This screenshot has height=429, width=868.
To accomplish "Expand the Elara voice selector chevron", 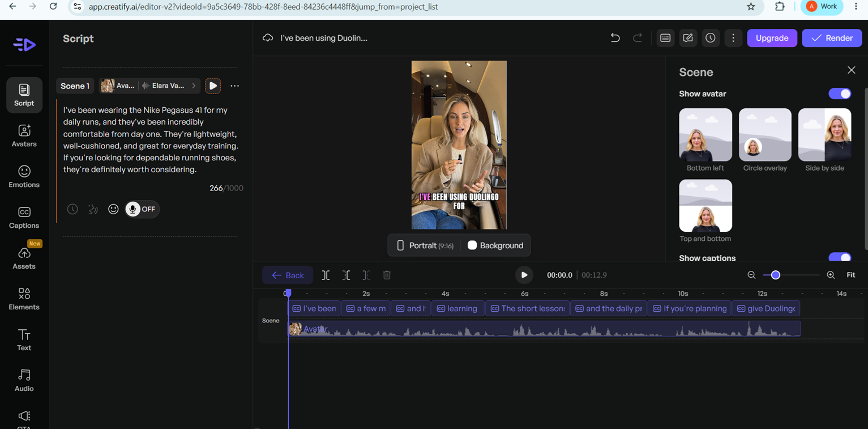I will 194,86.
